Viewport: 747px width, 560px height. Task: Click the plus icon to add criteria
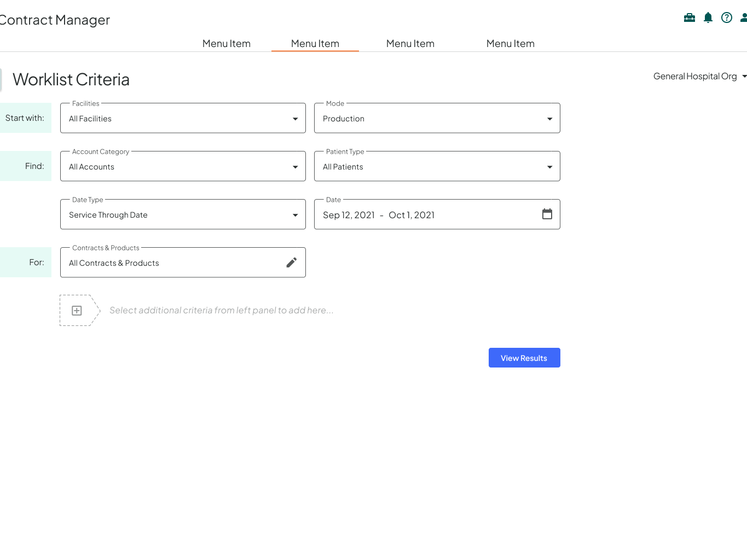click(77, 311)
